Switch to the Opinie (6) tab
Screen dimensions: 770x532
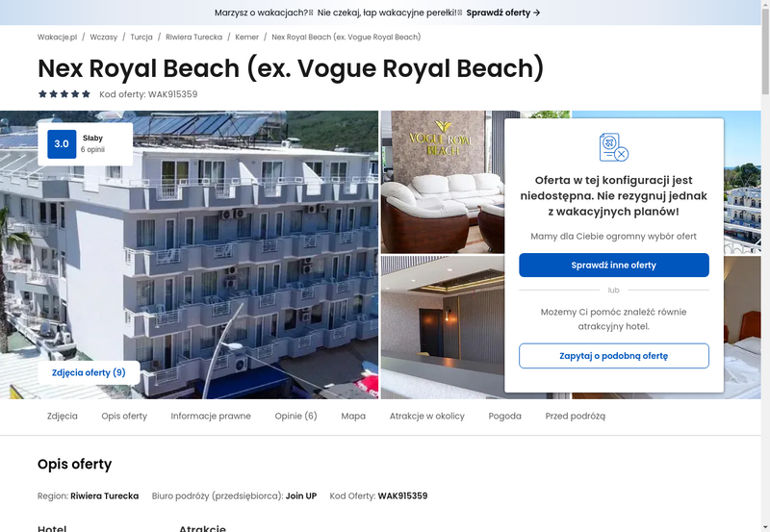point(296,417)
